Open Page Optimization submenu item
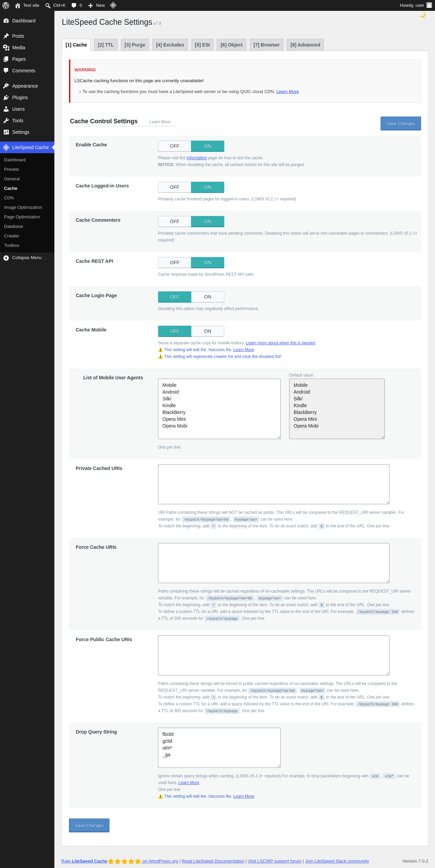This screenshot has height=868, width=435. [x=22, y=217]
